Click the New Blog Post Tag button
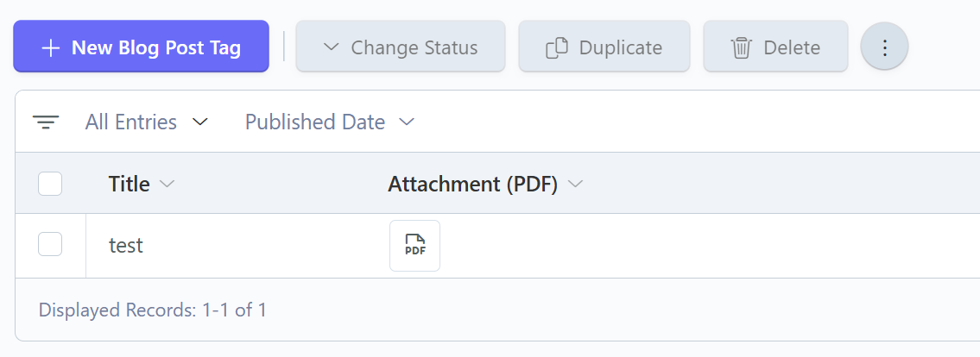980x357 pixels. coord(142,47)
